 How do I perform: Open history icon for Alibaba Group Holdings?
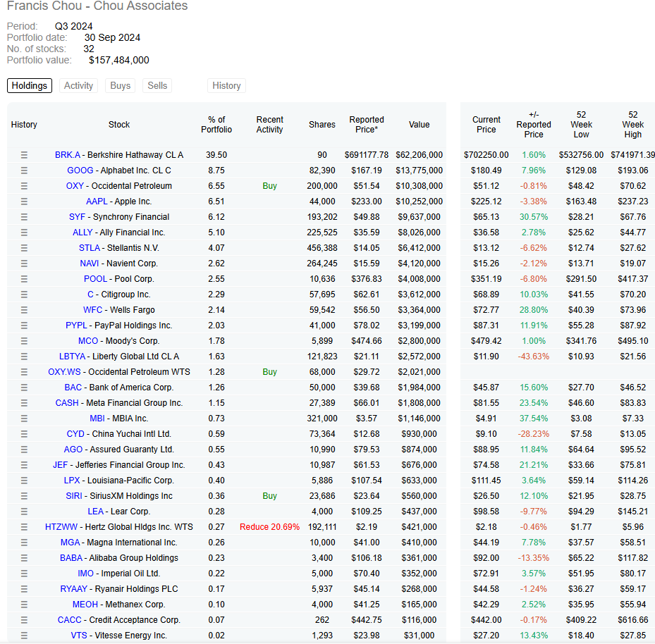click(x=24, y=558)
